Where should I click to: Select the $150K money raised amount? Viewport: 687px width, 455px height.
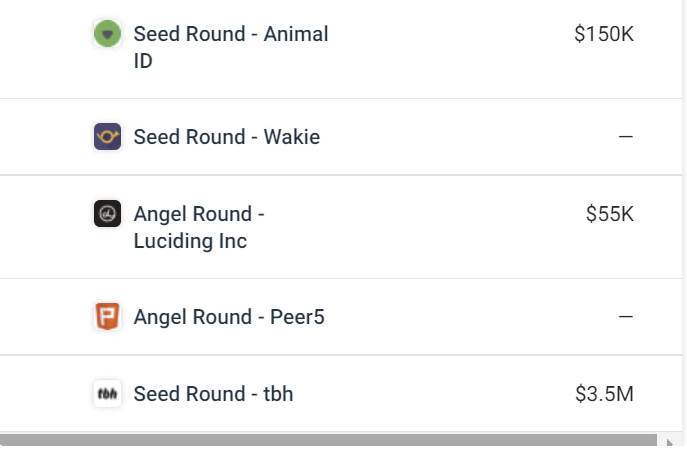[604, 34]
